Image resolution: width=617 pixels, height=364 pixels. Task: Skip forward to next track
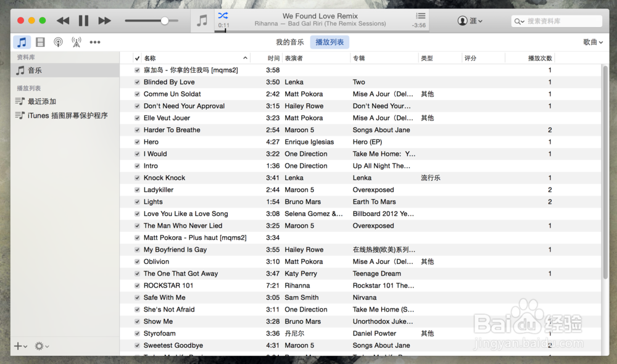tap(104, 21)
